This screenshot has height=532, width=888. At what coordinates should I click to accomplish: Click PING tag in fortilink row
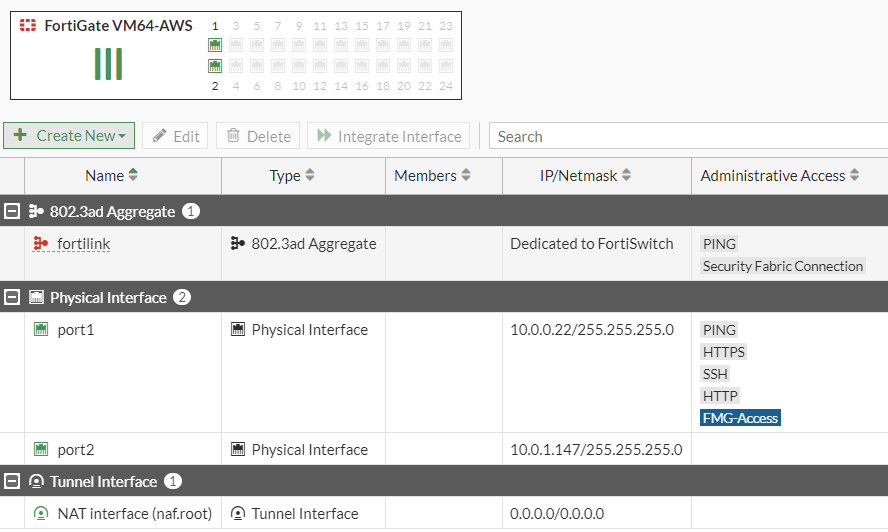[719, 244]
